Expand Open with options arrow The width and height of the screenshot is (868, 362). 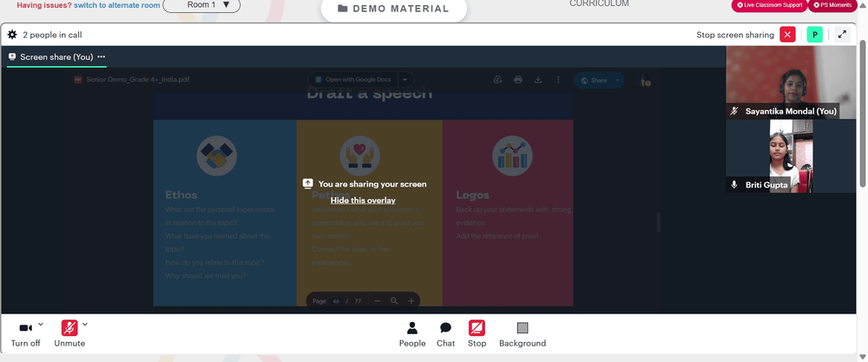(404, 80)
